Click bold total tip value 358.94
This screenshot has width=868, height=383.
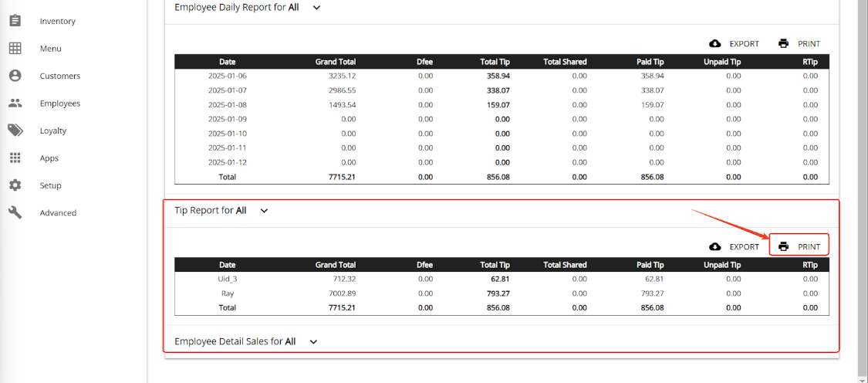[x=498, y=76]
